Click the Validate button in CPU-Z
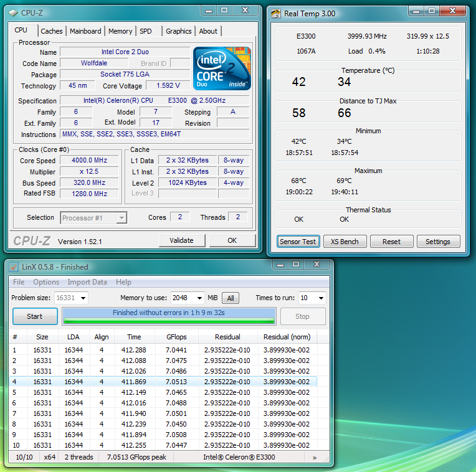The width and height of the screenshot is (476, 472). [181, 240]
